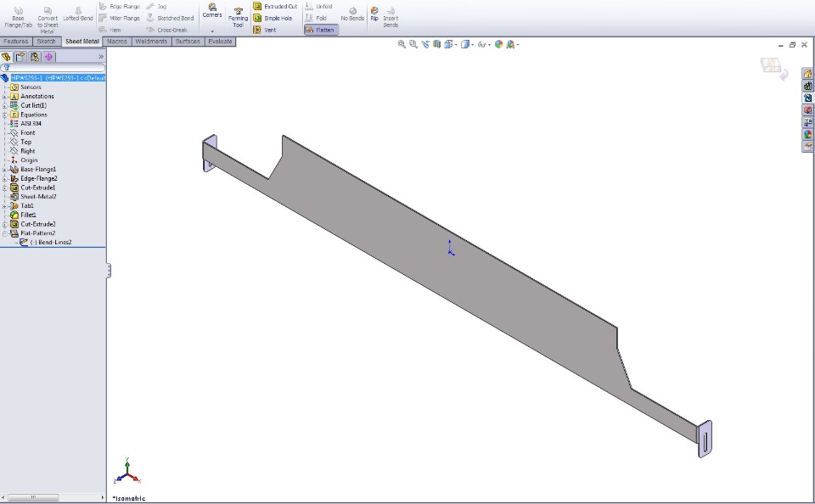This screenshot has height=504, width=815.
Task: Switch to the Sketch tab
Action: 46,42
